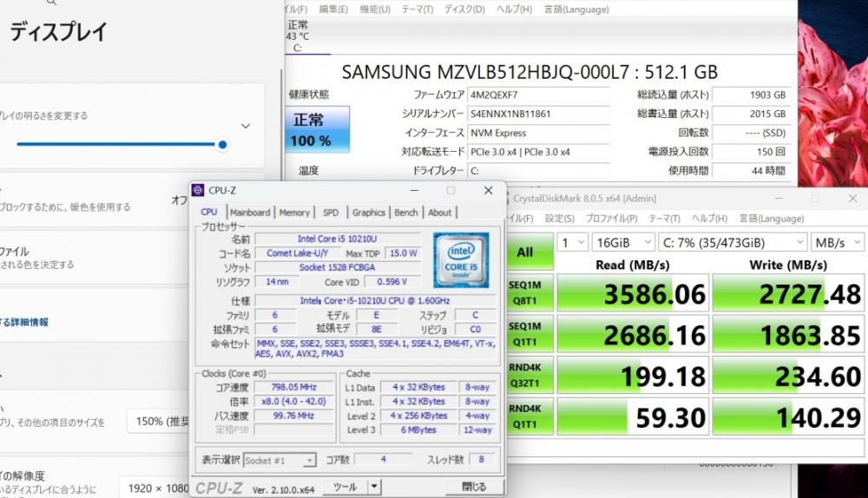Open ディスク(D) menu in CrystalDiskInfo
This screenshot has height=498, width=868.
tap(464, 10)
